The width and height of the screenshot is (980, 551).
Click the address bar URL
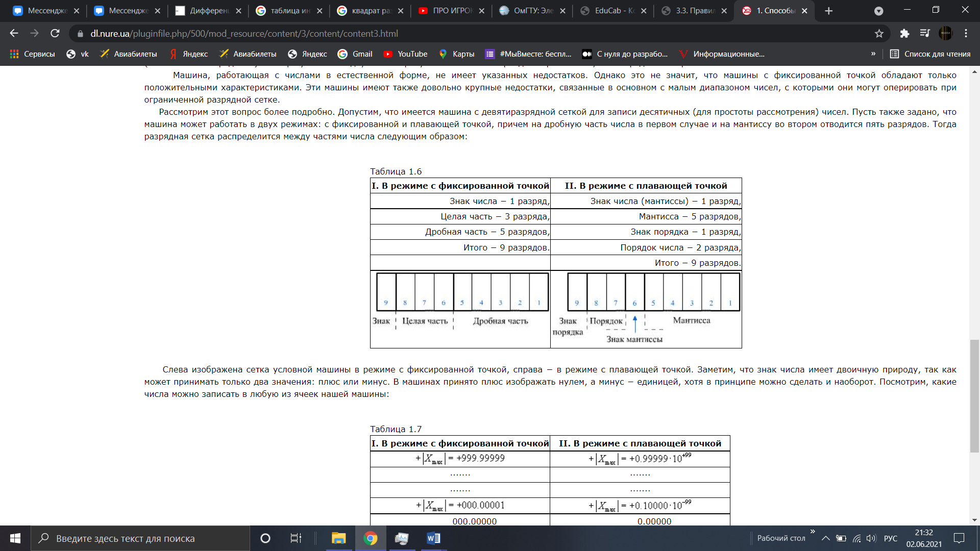(244, 34)
